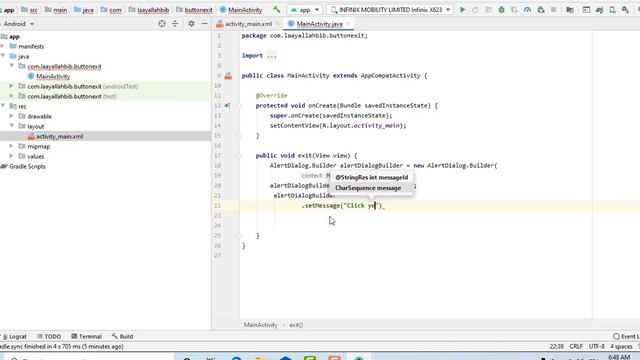The height and width of the screenshot is (360, 640).
Task: Start debugging with the green bug icon
Action: tap(501, 9)
